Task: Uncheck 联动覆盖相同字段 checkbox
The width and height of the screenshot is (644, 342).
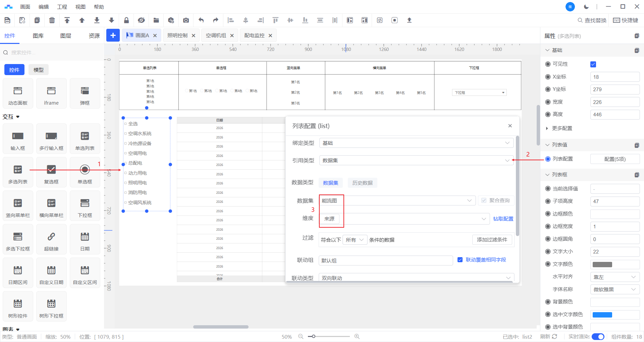Action: (x=460, y=260)
